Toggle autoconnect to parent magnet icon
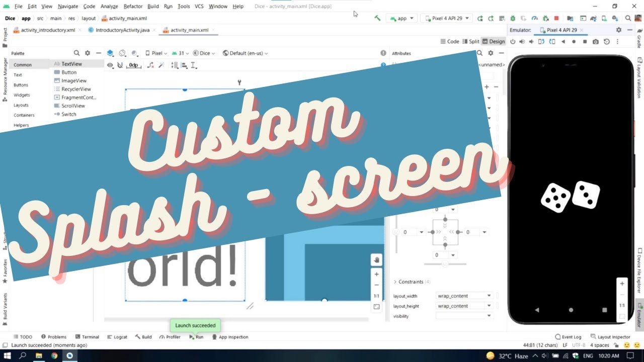 pyautogui.click(x=120, y=65)
